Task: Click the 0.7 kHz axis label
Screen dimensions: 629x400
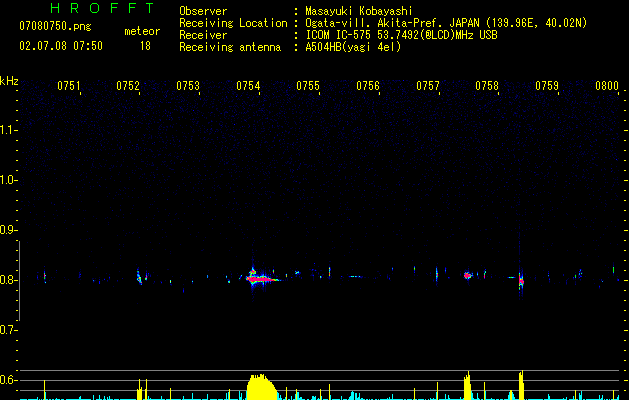Action: click(9, 330)
